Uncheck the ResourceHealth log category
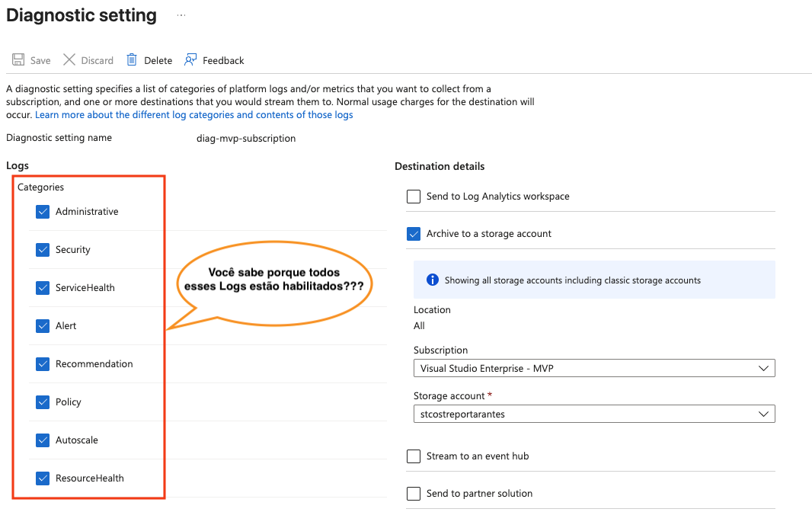This screenshot has height=528, width=812. (43, 478)
